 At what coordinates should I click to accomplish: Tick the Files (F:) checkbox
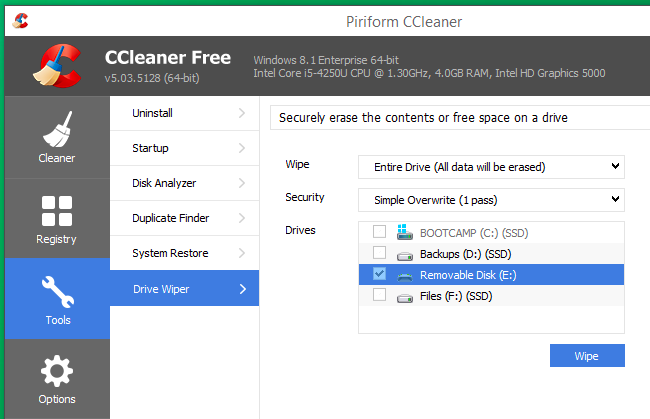(x=379, y=295)
